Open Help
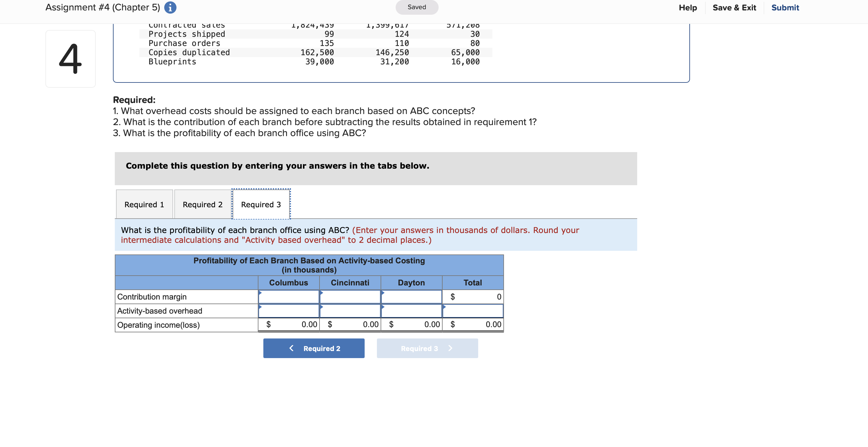Viewport: 868px width, 447px height. click(x=688, y=7)
